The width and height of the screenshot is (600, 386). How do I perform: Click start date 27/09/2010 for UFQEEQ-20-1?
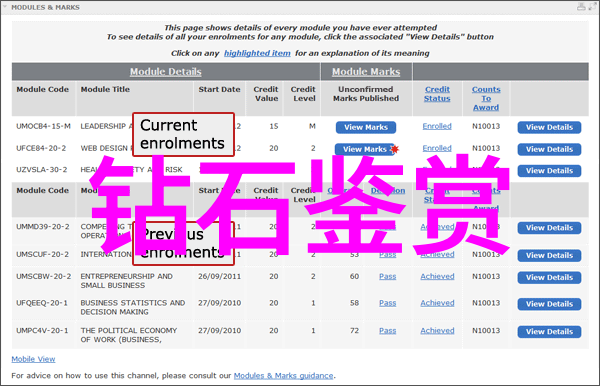(x=220, y=303)
